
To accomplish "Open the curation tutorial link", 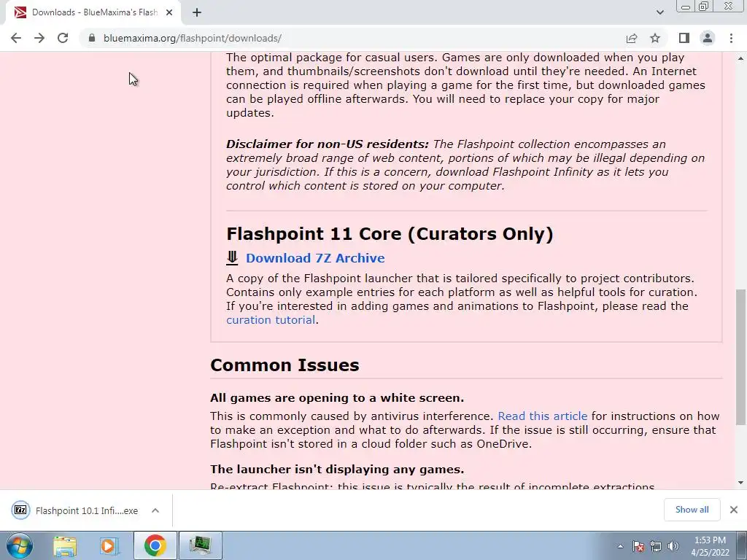I will [271, 320].
